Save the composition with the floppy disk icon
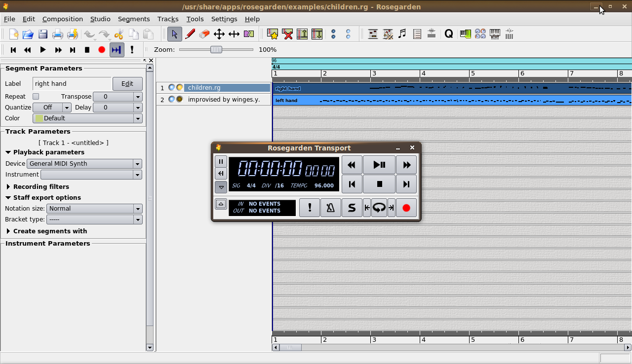 tap(43, 34)
